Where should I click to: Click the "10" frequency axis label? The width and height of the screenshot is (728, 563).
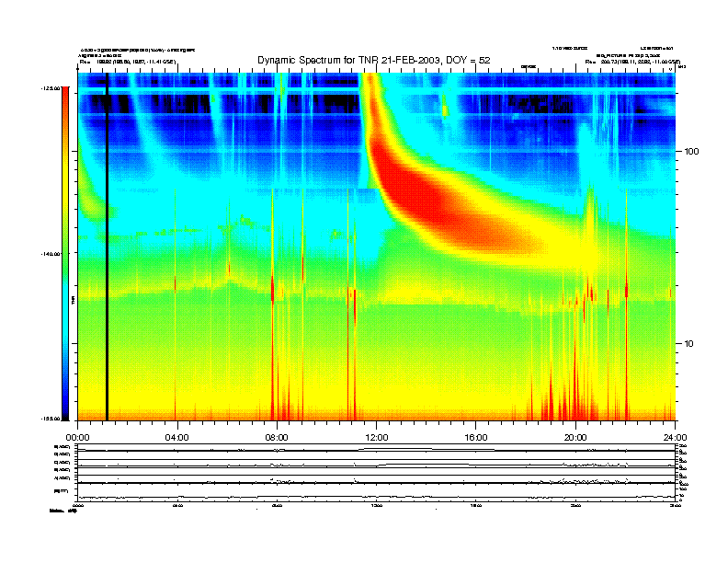tap(689, 344)
